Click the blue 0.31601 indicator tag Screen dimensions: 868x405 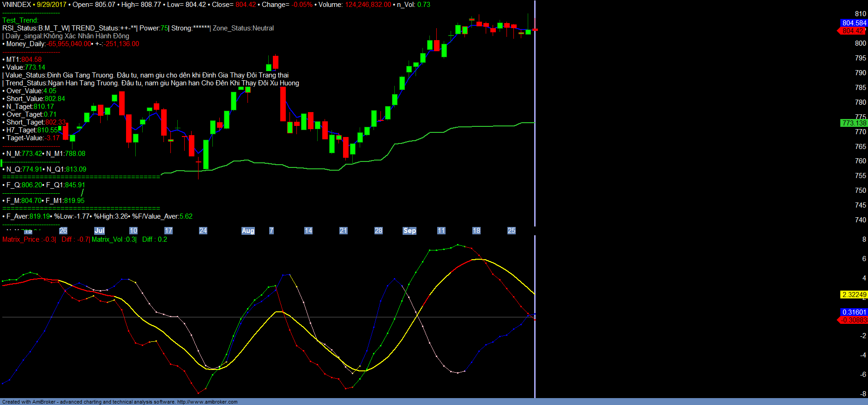[854, 312]
